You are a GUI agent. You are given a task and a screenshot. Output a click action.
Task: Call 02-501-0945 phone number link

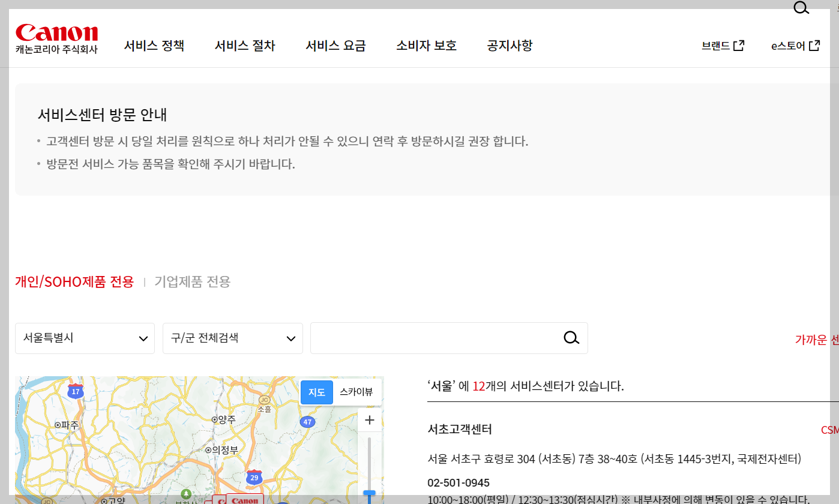pos(459,482)
